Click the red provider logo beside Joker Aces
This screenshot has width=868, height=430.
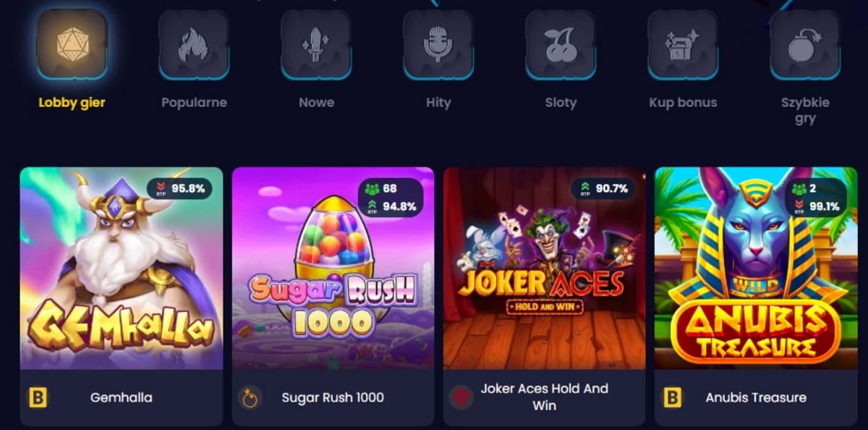click(461, 397)
